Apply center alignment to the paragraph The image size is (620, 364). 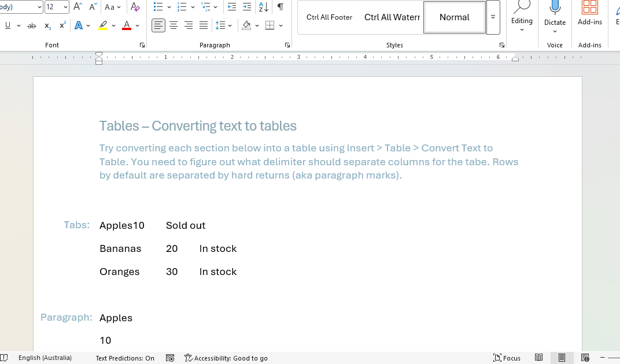pyautogui.click(x=174, y=25)
